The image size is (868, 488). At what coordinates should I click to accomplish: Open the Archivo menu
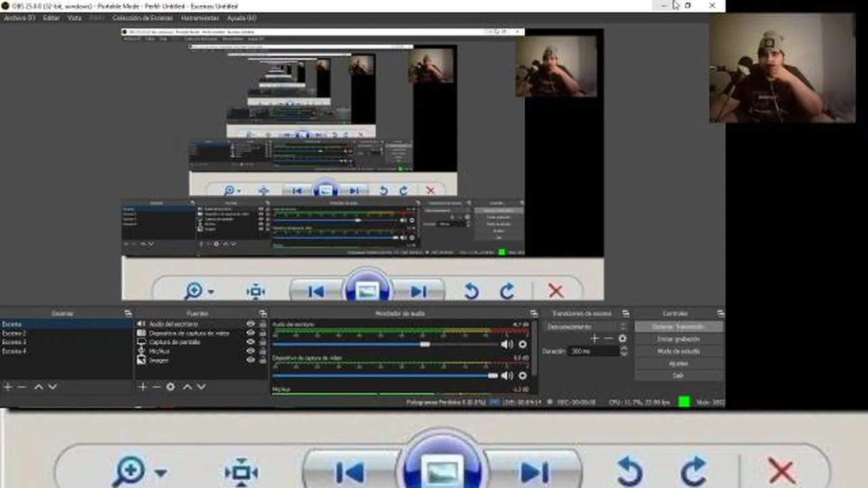pos(19,18)
